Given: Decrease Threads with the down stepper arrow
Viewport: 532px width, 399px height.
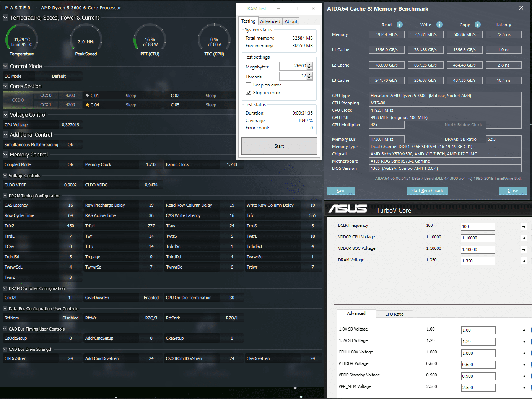Looking at the screenshot, I should (x=309, y=78).
